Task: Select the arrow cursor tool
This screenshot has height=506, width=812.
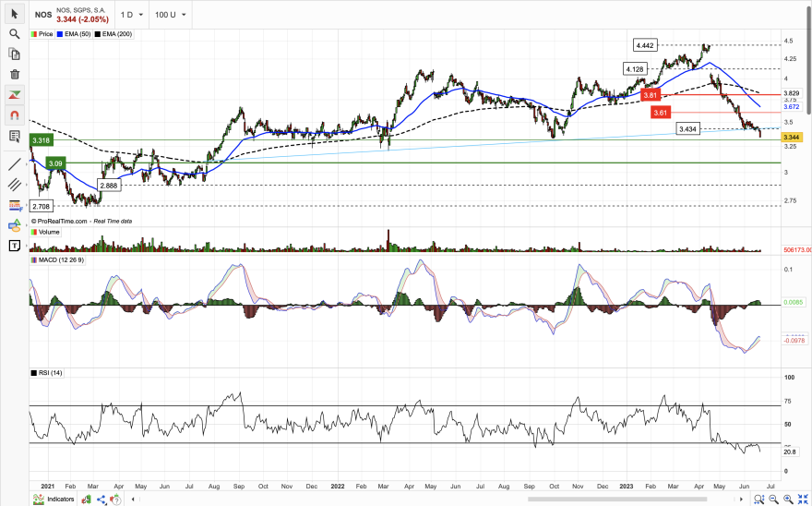Action: coord(14,14)
